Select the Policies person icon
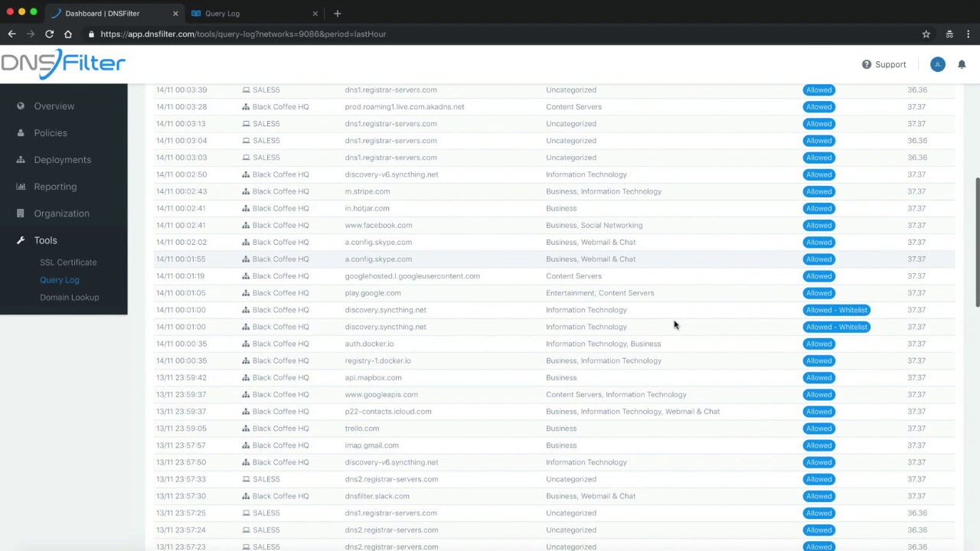 21,132
